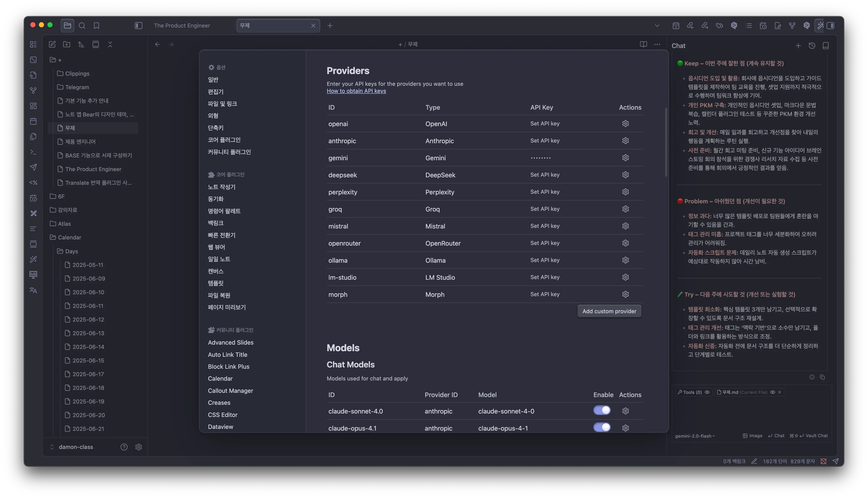Collapse the Calendar folder
868x498 pixels.
(x=69, y=237)
